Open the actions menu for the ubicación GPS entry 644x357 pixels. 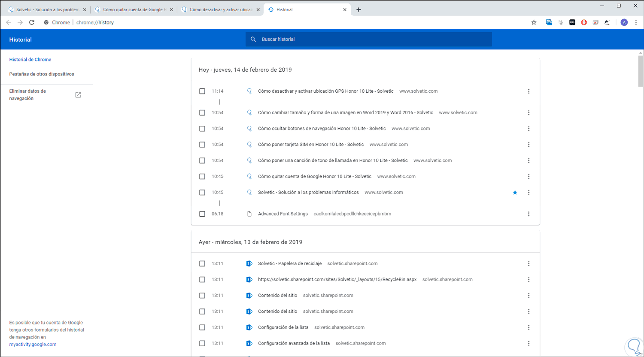tap(529, 91)
